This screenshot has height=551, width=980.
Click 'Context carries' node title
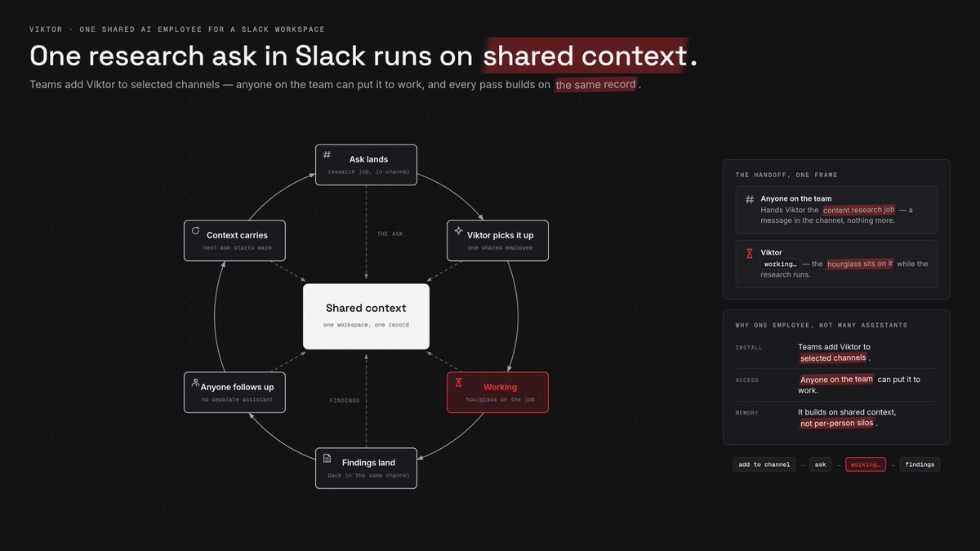(x=236, y=235)
